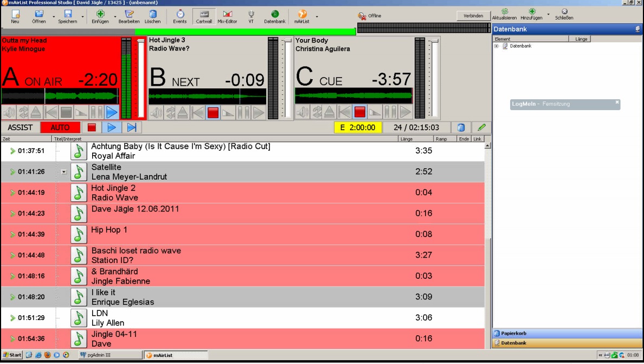Open the Datenbank toolbar icon
Viewport: 644px width, 364px height.
(x=274, y=16)
